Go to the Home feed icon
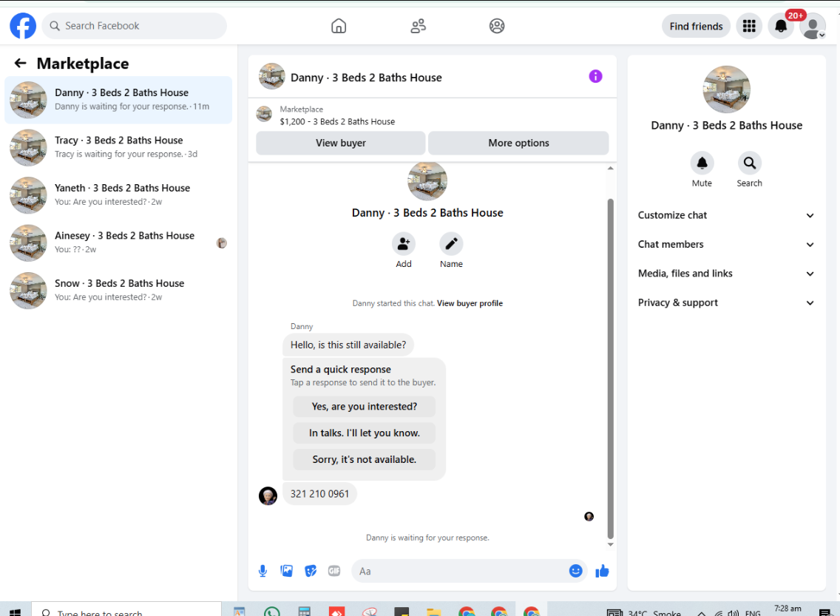The width and height of the screenshot is (840, 616). pyautogui.click(x=339, y=26)
